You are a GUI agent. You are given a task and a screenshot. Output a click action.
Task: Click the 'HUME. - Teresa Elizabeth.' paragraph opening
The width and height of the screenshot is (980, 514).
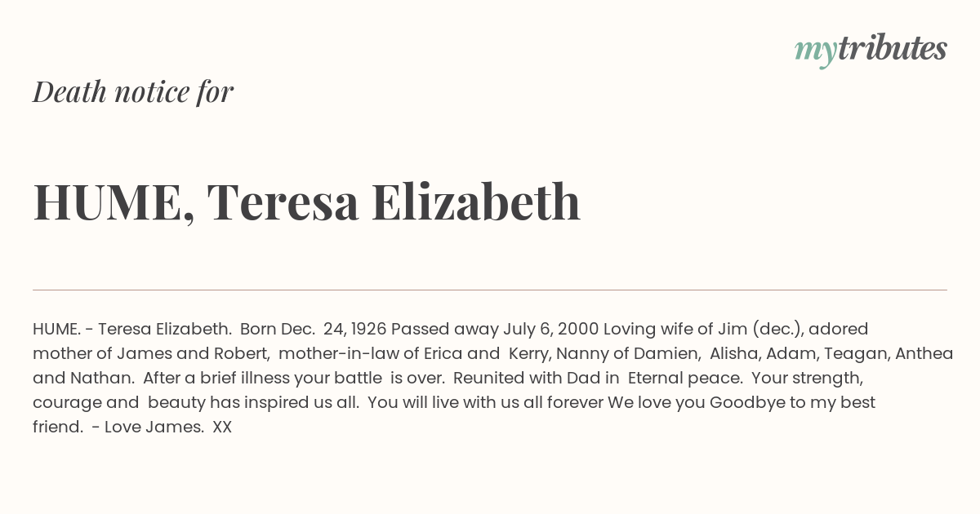coord(132,329)
